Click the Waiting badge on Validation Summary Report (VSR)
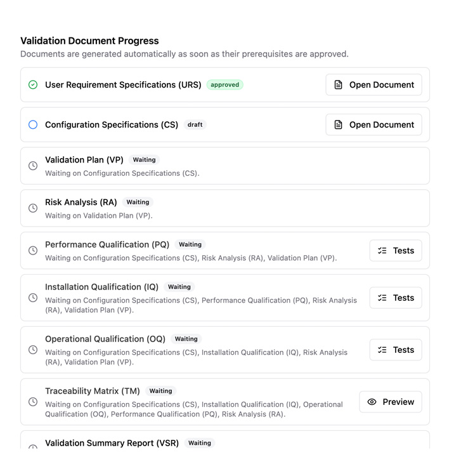Viewport: 449px width, 476px height. pos(200,443)
